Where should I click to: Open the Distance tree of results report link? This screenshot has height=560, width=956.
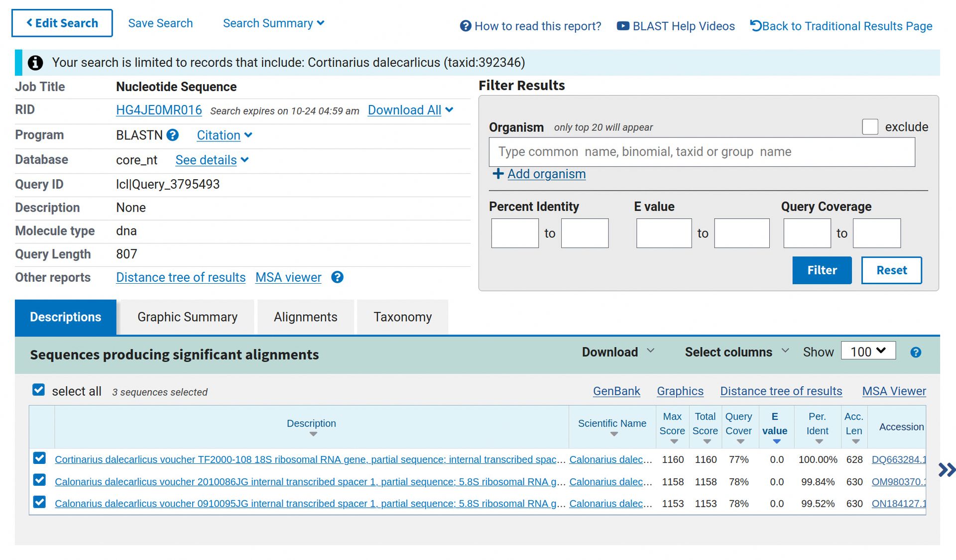point(181,277)
